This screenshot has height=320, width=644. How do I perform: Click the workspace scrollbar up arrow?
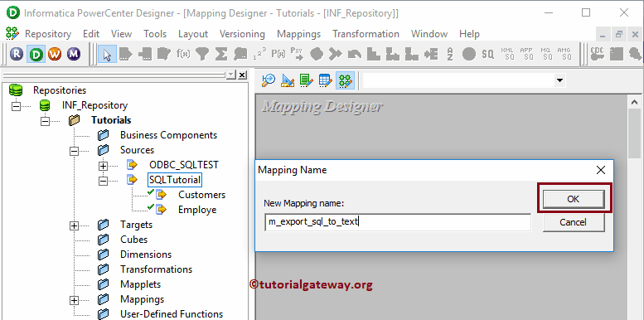(634, 102)
